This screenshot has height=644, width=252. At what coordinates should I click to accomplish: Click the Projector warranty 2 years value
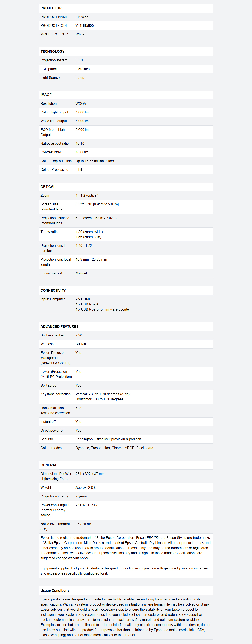[x=81, y=496]
